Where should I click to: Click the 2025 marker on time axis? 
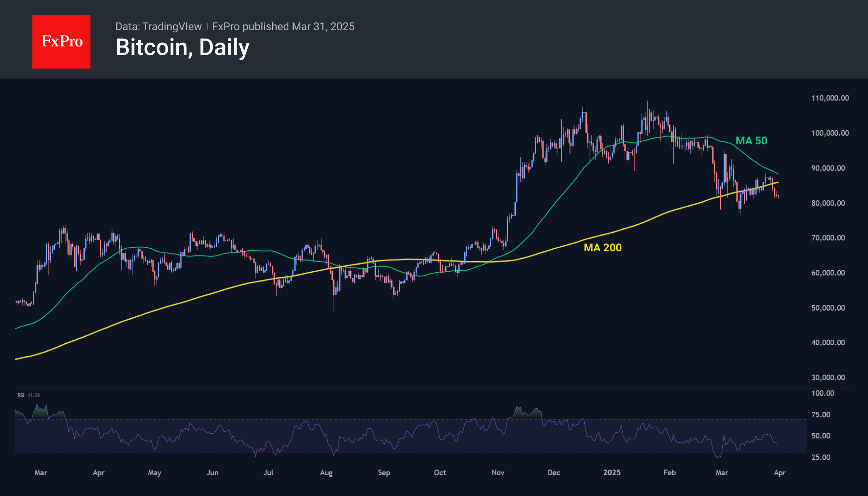point(612,473)
